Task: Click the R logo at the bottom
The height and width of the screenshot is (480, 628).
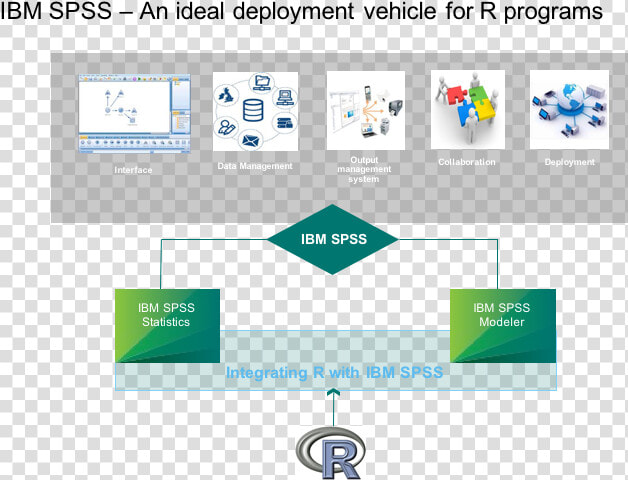Action: (331, 453)
